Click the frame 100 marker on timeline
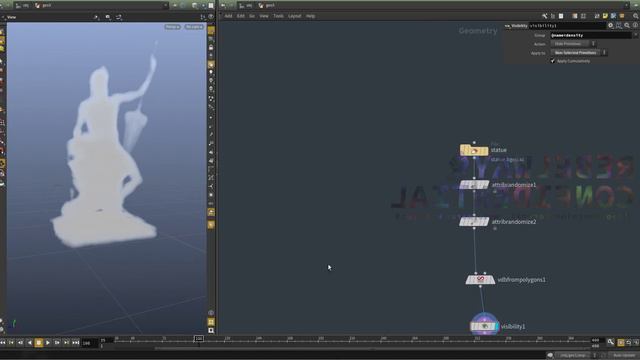 (x=198, y=339)
